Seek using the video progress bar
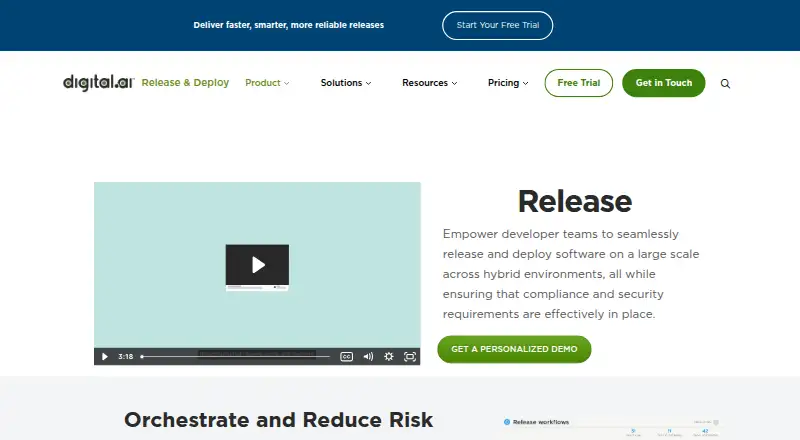Screen dimensions: 800x440 (x=235, y=356)
